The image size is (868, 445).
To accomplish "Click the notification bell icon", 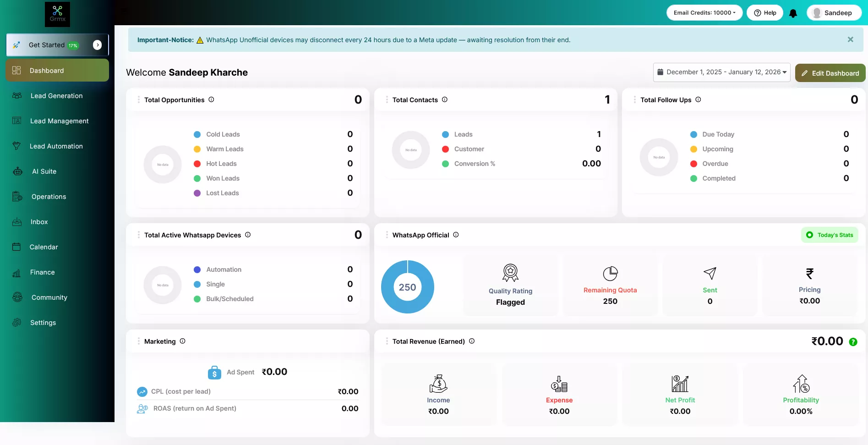I will click(793, 13).
